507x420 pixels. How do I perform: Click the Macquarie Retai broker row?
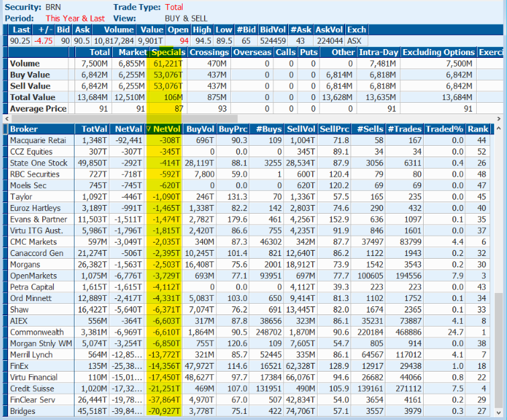coord(38,140)
